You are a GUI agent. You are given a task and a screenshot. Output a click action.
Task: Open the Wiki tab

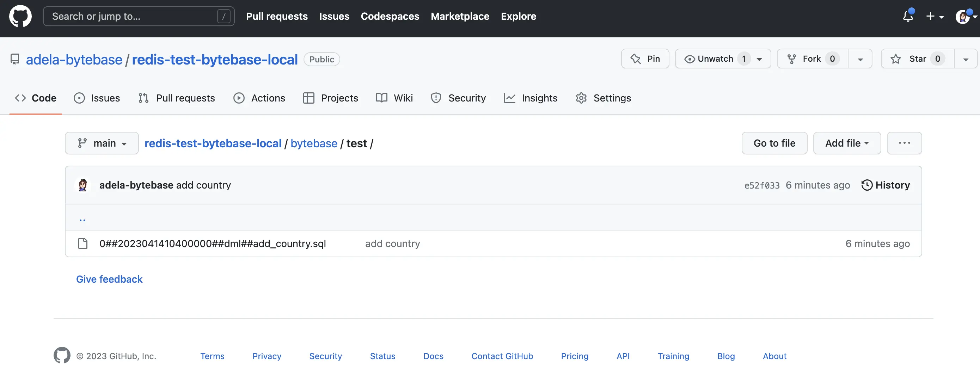pos(394,98)
